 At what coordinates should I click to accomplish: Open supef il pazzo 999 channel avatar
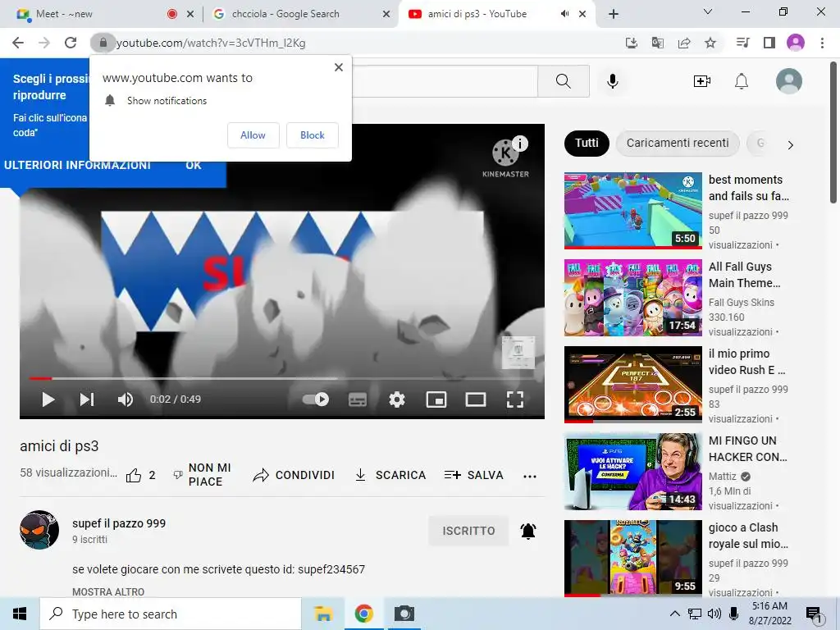[39, 530]
